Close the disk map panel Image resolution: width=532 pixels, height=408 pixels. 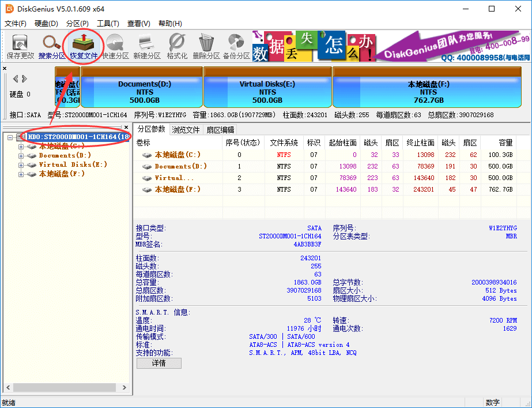pyautogui.click(x=5, y=68)
